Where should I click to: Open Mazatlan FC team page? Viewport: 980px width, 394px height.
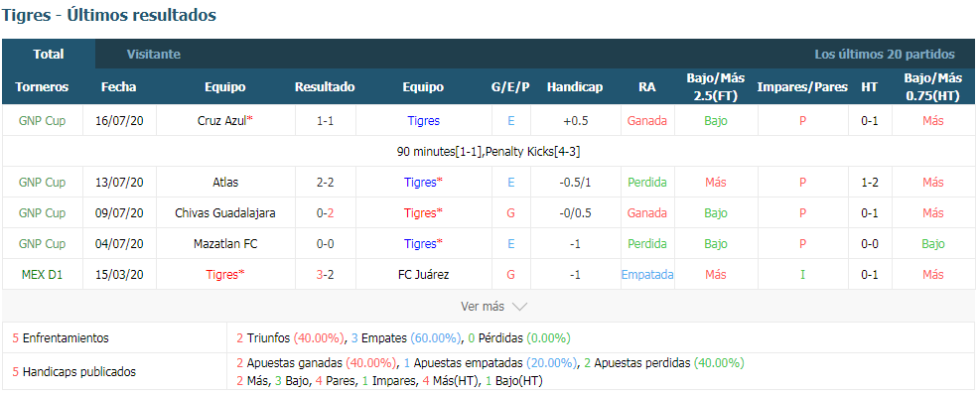click(225, 243)
